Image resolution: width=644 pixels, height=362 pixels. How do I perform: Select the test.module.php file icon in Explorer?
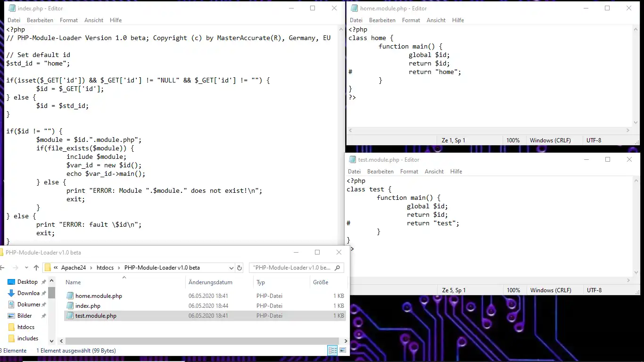[70, 316]
